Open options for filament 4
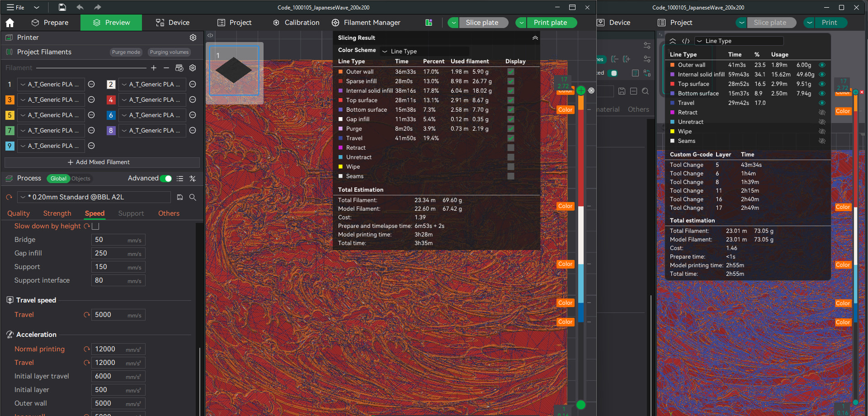The image size is (868, 416). pyautogui.click(x=193, y=99)
